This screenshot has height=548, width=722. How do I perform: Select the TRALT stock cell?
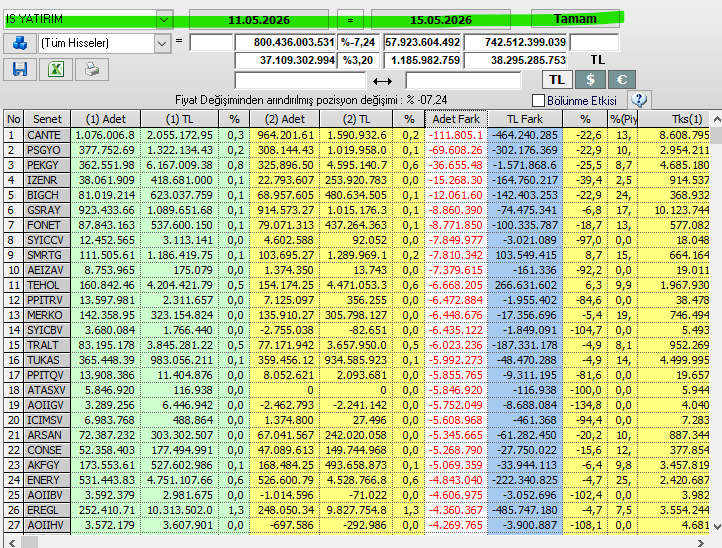click(x=47, y=345)
